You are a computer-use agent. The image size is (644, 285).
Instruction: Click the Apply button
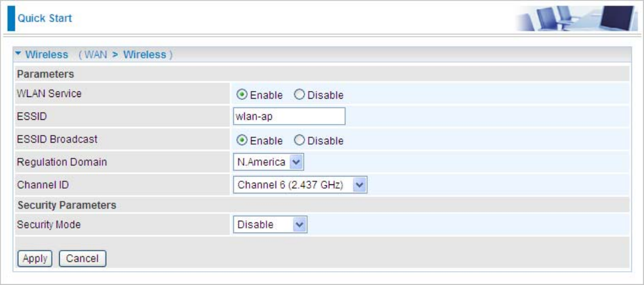[35, 258]
